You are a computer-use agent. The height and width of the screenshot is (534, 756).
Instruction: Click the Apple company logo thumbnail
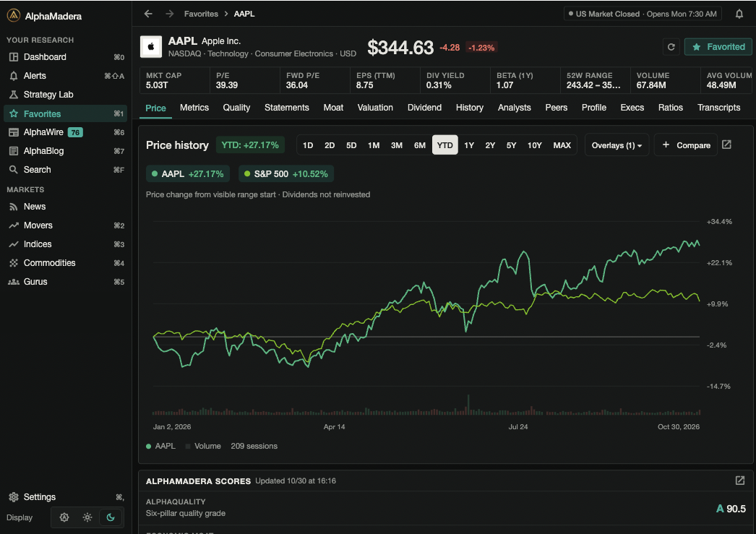[x=151, y=47]
